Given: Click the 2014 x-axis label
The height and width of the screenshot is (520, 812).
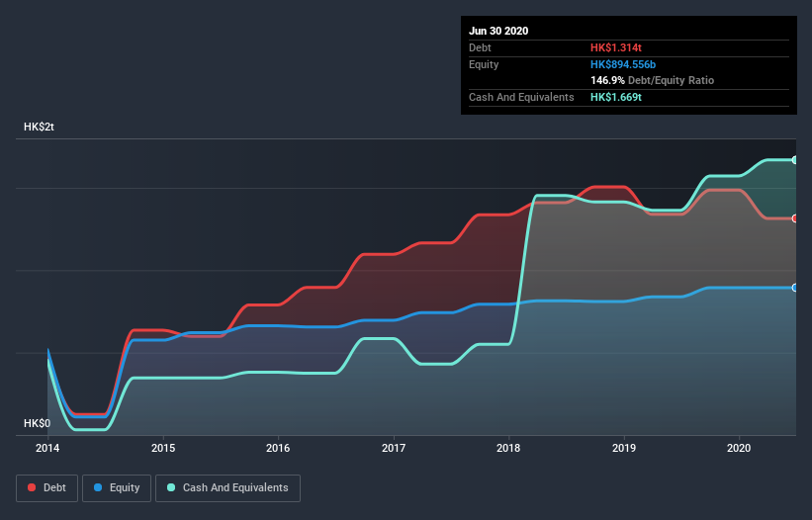Looking at the screenshot, I should click(47, 448).
